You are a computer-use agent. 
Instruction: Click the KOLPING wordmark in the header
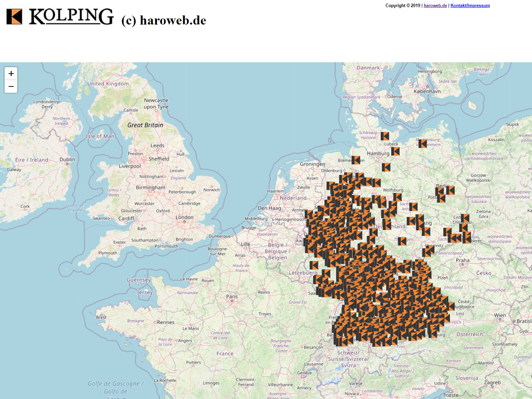pyautogui.click(x=71, y=17)
